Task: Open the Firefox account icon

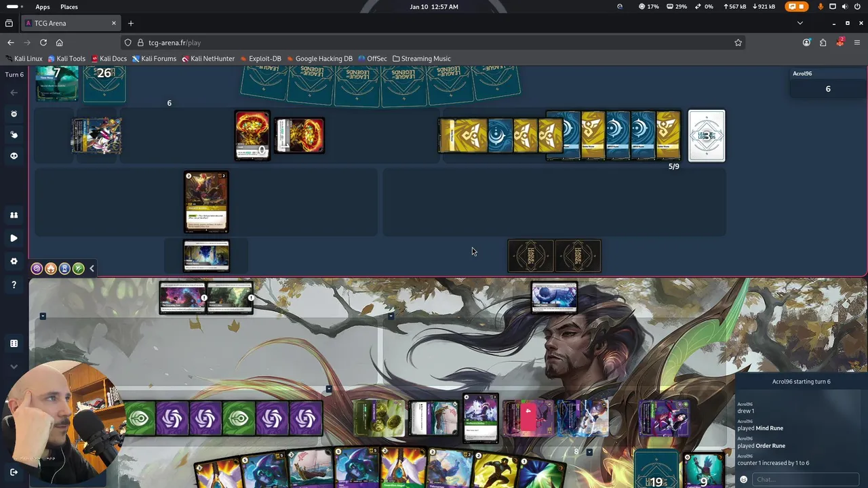Action: [x=806, y=42]
